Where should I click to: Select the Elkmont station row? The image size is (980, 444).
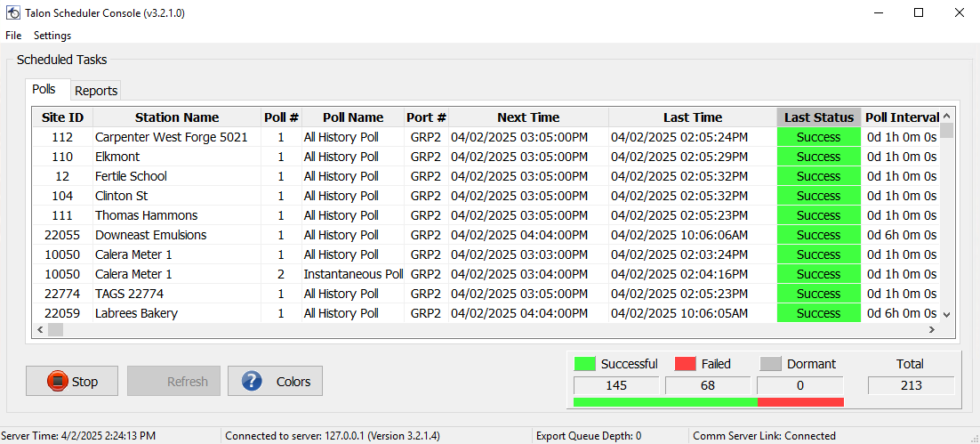tap(486, 157)
